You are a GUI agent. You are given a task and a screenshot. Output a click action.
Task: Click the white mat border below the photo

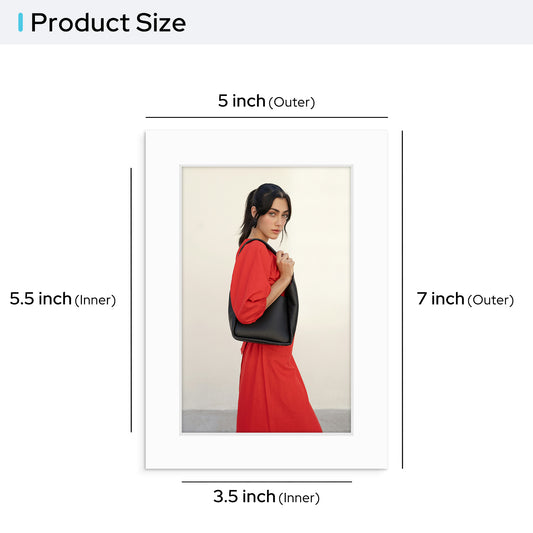point(266,451)
